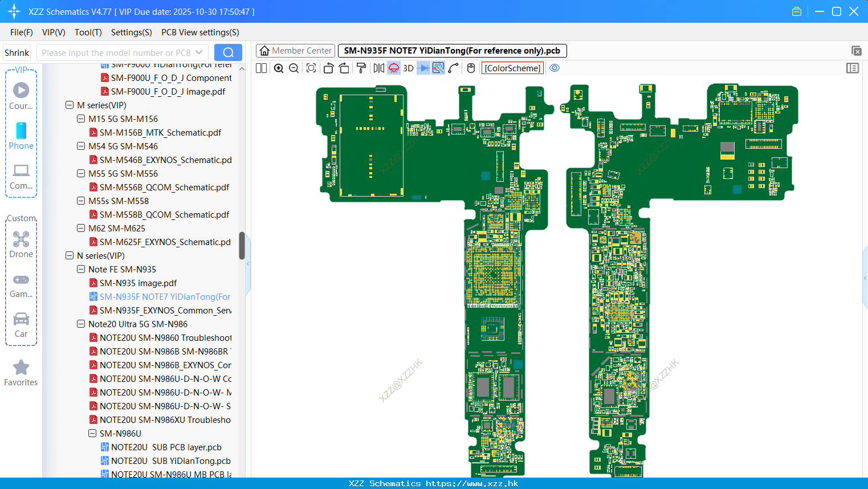Open the PCB View settings(S) menu
The width and height of the screenshot is (868, 489).
click(x=200, y=32)
